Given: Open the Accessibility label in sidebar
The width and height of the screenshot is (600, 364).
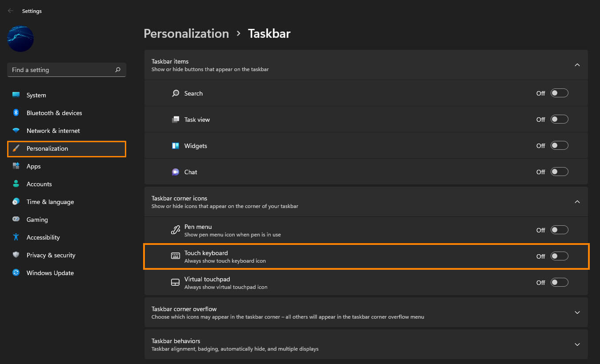Looking at the screenshot, I should click(43, 238).
